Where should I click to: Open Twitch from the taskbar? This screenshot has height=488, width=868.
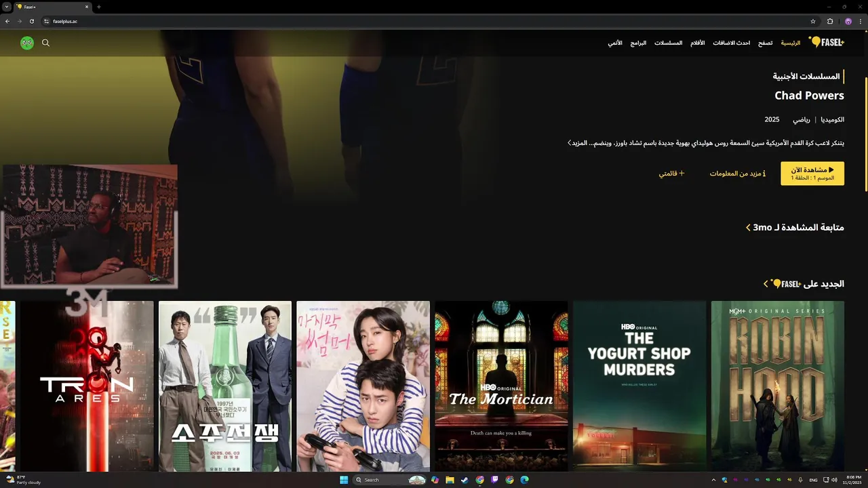click(x=494, y=480)
